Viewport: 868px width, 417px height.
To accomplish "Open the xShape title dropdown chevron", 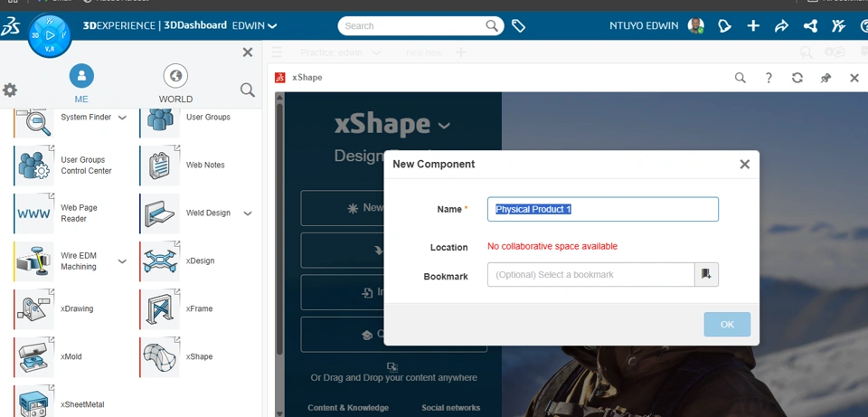I will [x=444, y=126].
